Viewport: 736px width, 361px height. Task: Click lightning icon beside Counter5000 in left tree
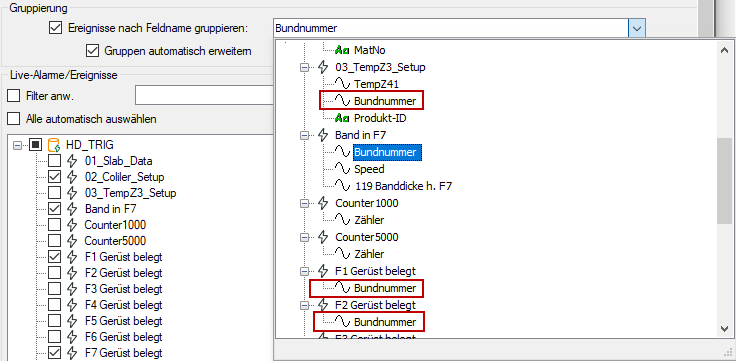[x=72, y=241]
